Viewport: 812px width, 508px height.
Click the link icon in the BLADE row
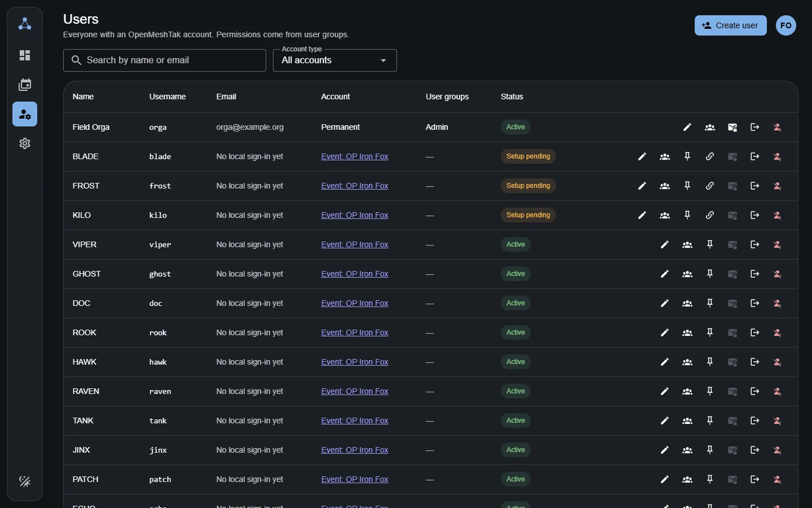click(x=710, y=157)
